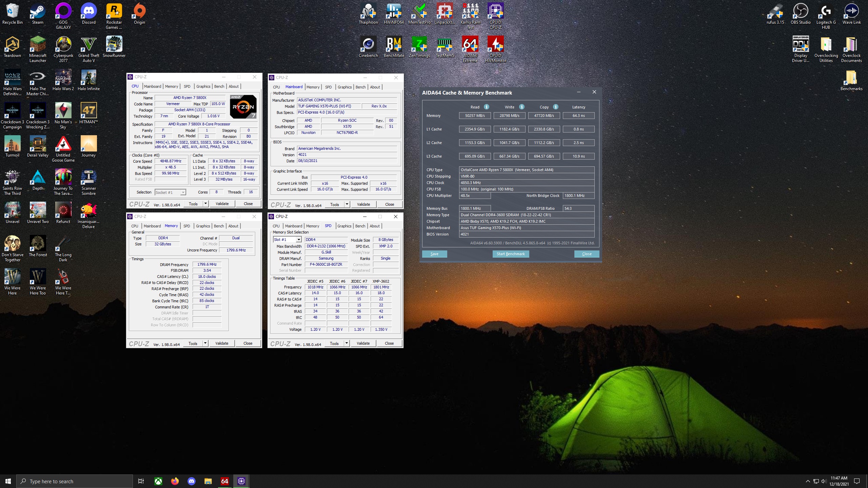Open the Thaiphoon desktop icon
Screen dimensions: 868x488
click(x=368, y=14)
